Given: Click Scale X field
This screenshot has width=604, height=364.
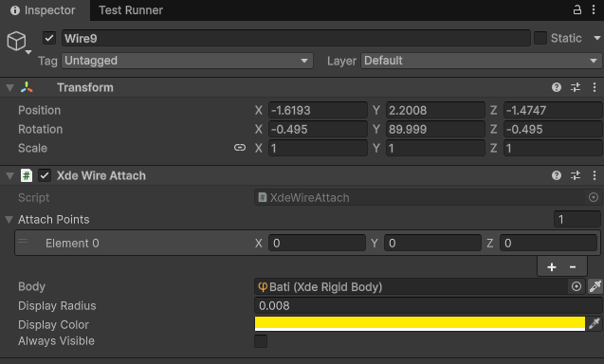Looking at the screenshot, I should coord(318,148).
